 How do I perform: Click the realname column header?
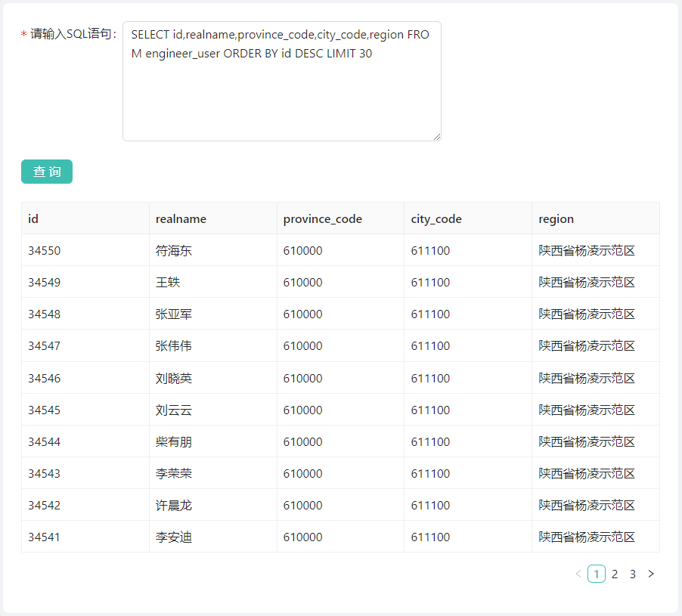212,218
